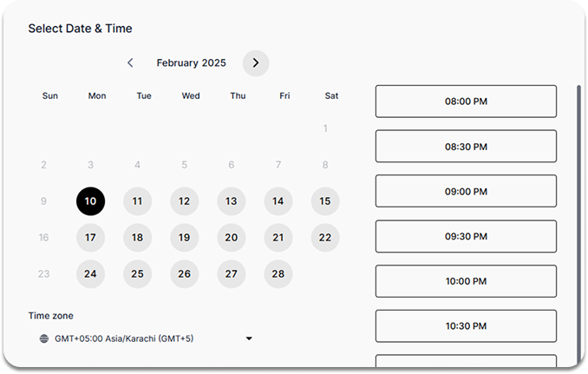Choose date 15 on Saturday
Screen dimensions: 588x374
tap(325, 201)
